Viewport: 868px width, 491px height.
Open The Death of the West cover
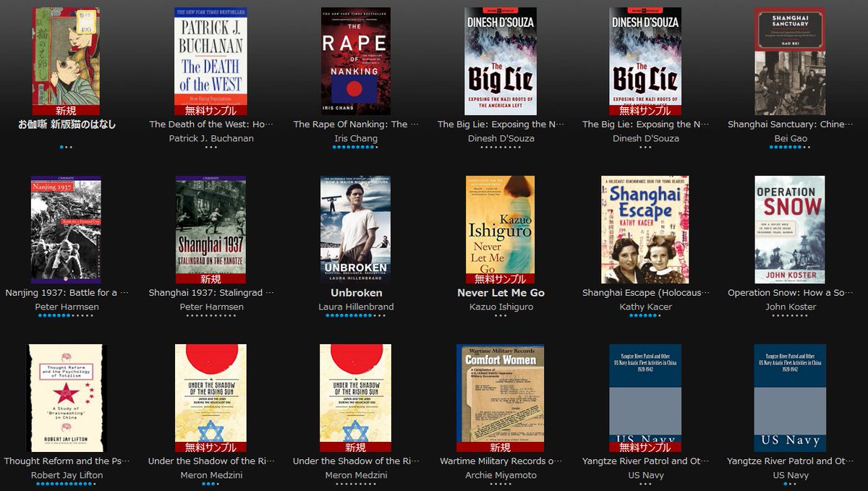click(210, 61)
